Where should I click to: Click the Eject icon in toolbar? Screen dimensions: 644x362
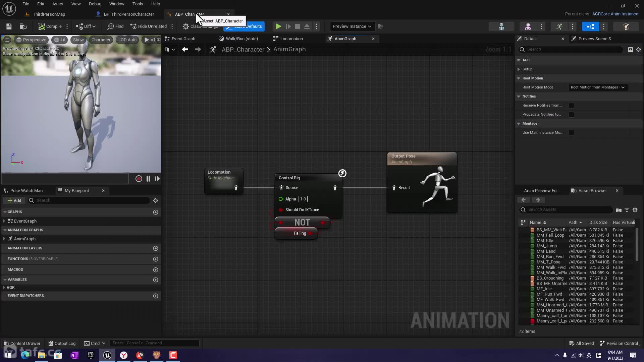(307, 26)
